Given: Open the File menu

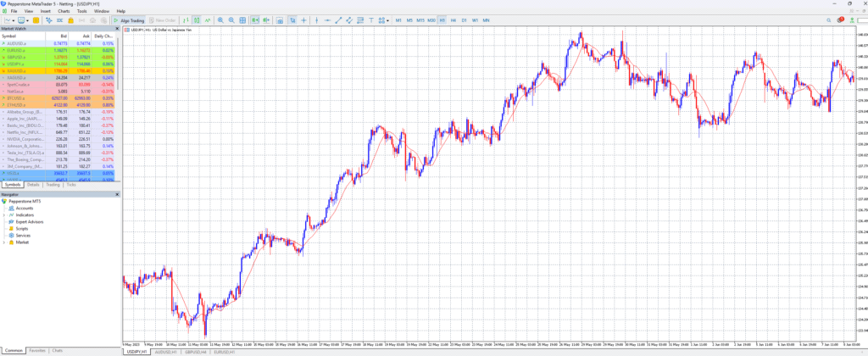Looking at the screenshot, I should 14,11.
